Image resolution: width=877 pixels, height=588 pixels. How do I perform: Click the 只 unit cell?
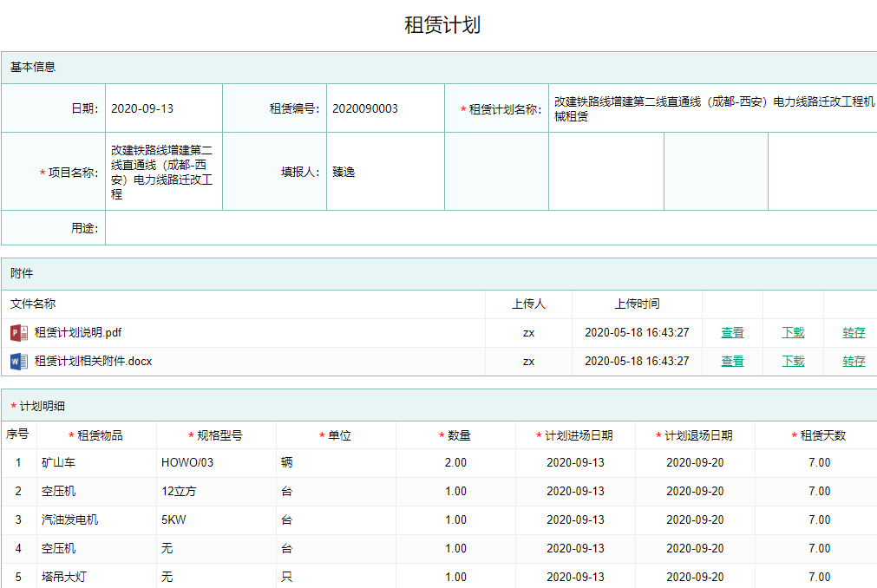coord(337,577)
